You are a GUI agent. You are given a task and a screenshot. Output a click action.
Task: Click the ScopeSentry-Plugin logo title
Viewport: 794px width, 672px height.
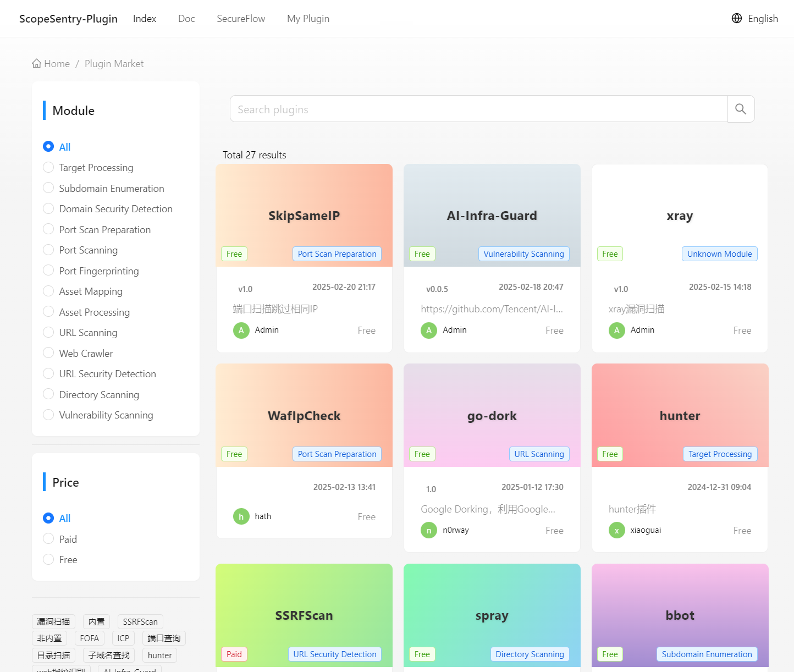[68, 19]
